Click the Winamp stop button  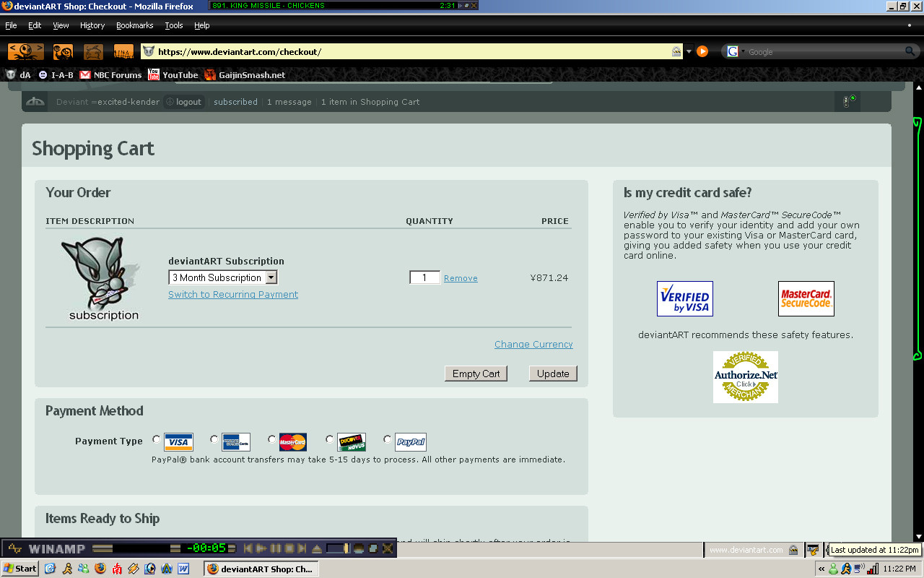[x=289, y=548]
